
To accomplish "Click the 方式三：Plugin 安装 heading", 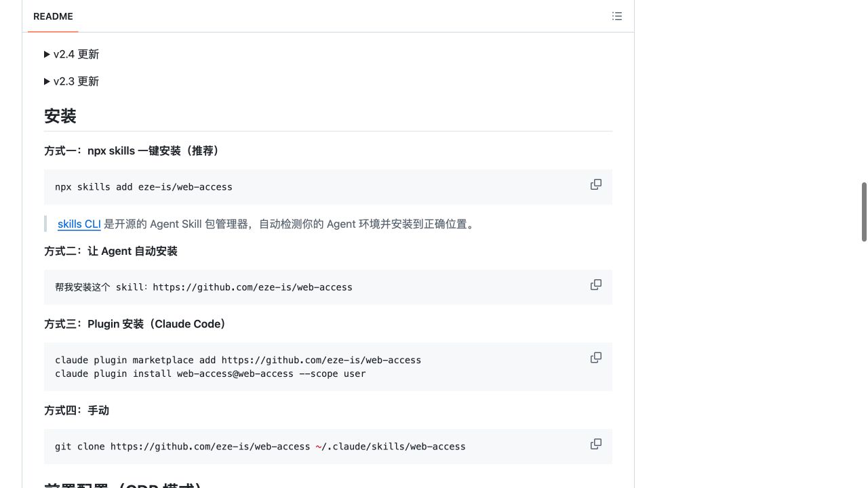I will click(x=138, y=324).
